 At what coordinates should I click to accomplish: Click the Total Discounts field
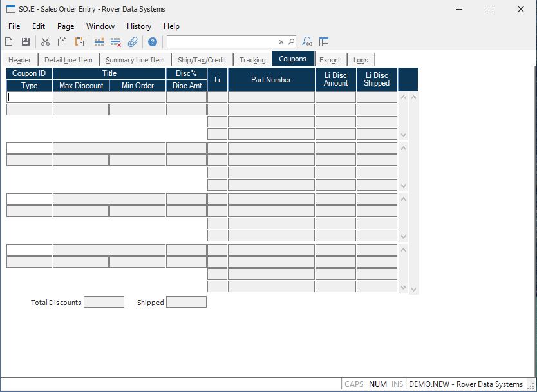point(104,302)
